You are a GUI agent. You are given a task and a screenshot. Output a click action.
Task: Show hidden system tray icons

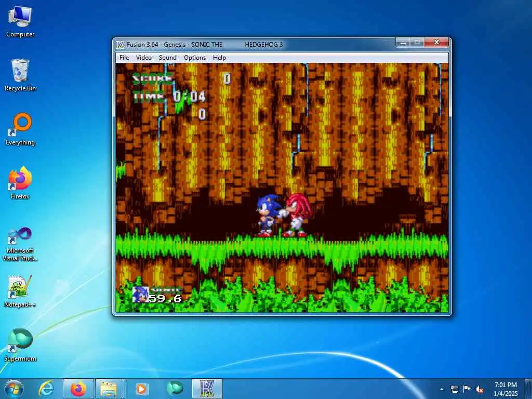[x=442, y=389]
